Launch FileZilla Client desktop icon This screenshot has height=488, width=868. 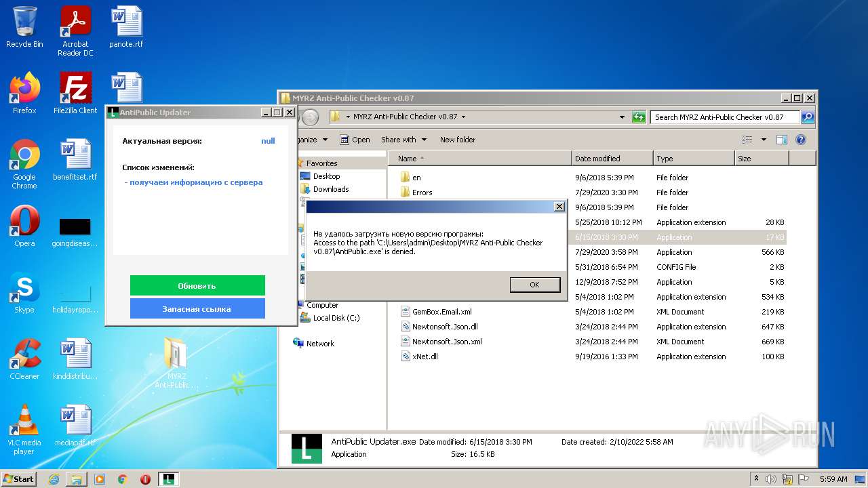[75, 93]
